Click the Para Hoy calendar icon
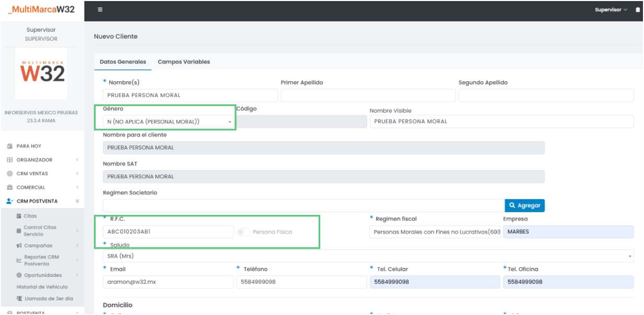 point(10,146)
